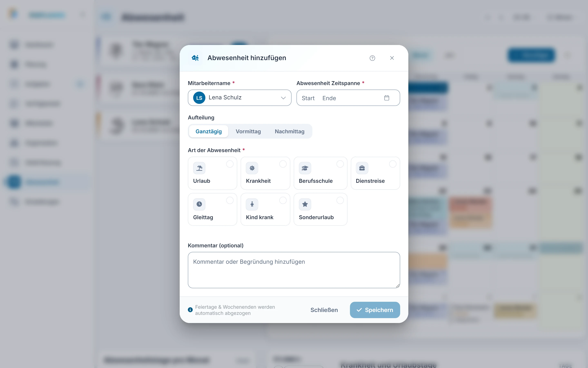Click the Krankheit virus icon
Viewport: 588px width, 368px height.
252,168
